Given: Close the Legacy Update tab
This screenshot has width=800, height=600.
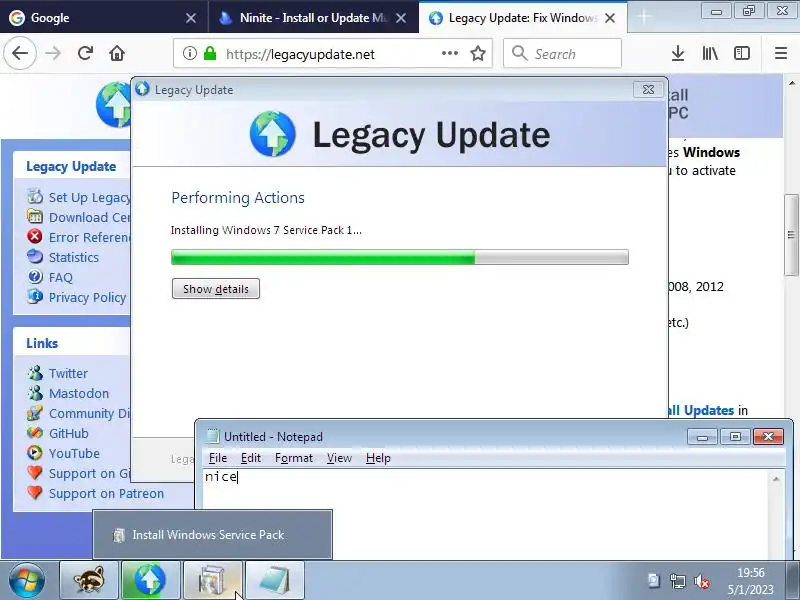Looking at the screenshot, I should pos(610,18).
